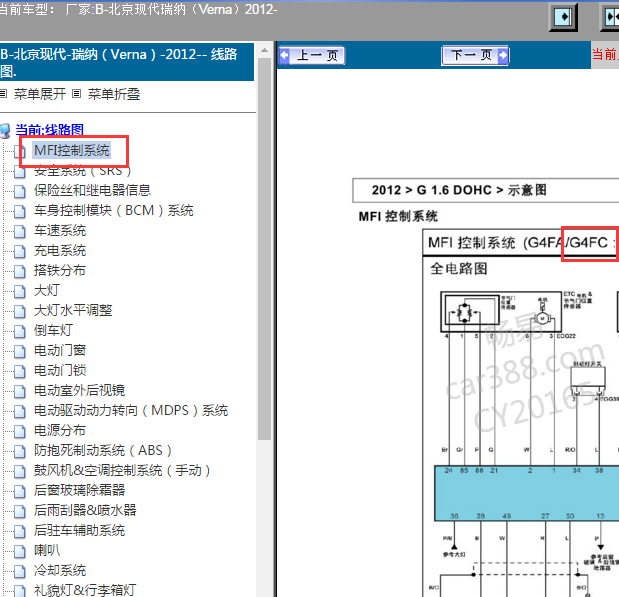Image resolution: width=619 pixels, height=597 pixels.
Task: Click the page icon beside 充电系统
Action: point(19,252)
